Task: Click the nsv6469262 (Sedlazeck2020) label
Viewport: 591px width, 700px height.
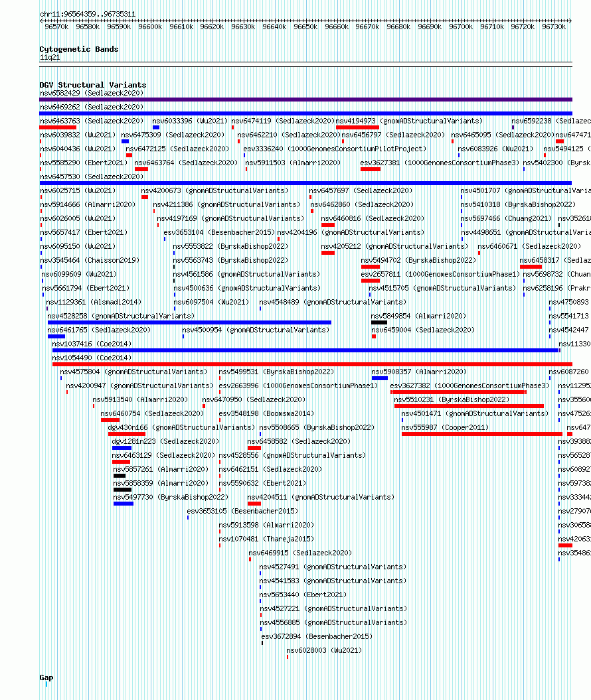Action: (92, 107)
